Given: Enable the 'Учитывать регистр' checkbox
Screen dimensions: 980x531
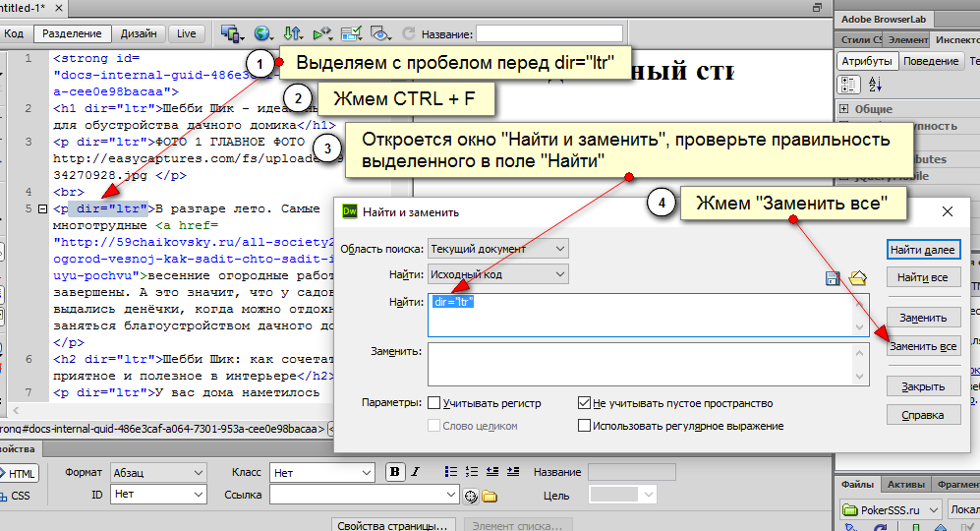Looking at the screenshot, I should (x=433, y=403).
